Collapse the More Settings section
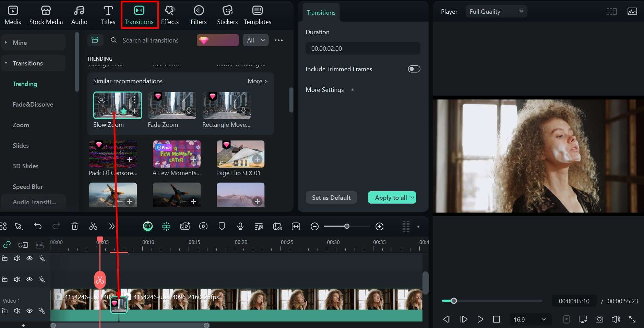 click(353, 90)
